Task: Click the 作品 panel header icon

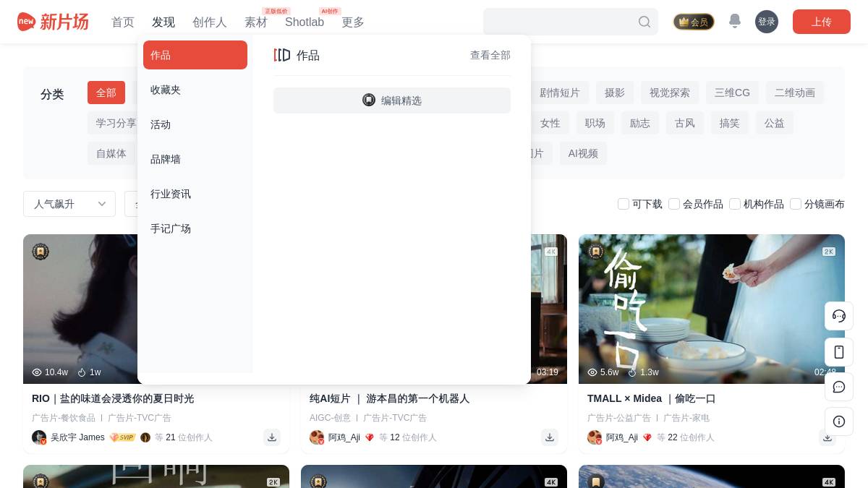Action: click(282, 55)
